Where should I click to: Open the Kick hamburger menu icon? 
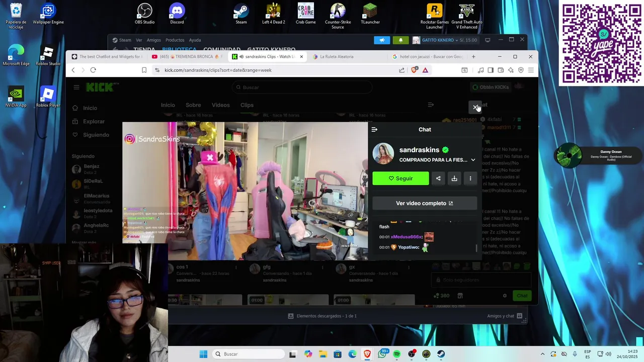coord(76,87)
